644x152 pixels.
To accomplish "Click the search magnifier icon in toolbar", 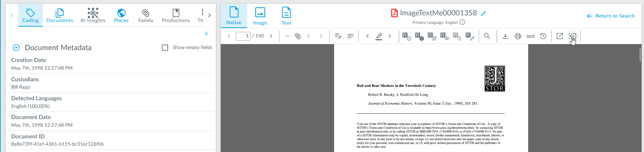I will [487, 36].
